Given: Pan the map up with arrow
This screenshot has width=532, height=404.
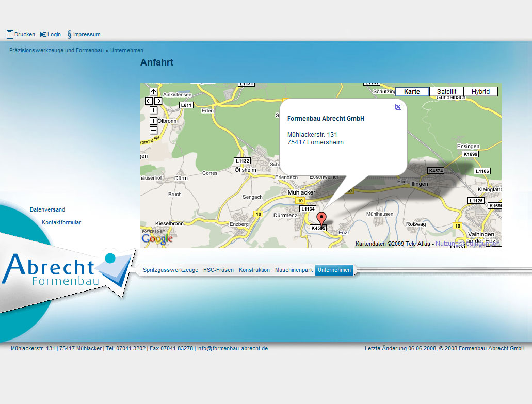Looking at the screenshot, I should 153,92.
